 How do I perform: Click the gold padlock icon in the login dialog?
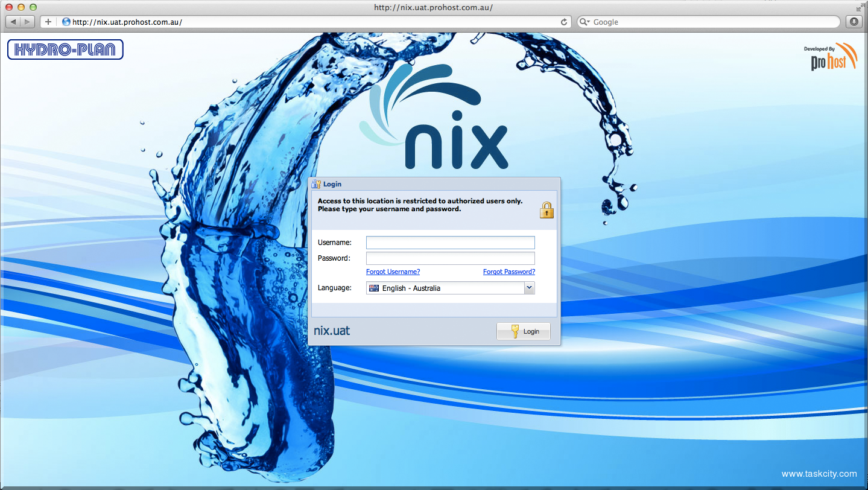coord(546,210)
